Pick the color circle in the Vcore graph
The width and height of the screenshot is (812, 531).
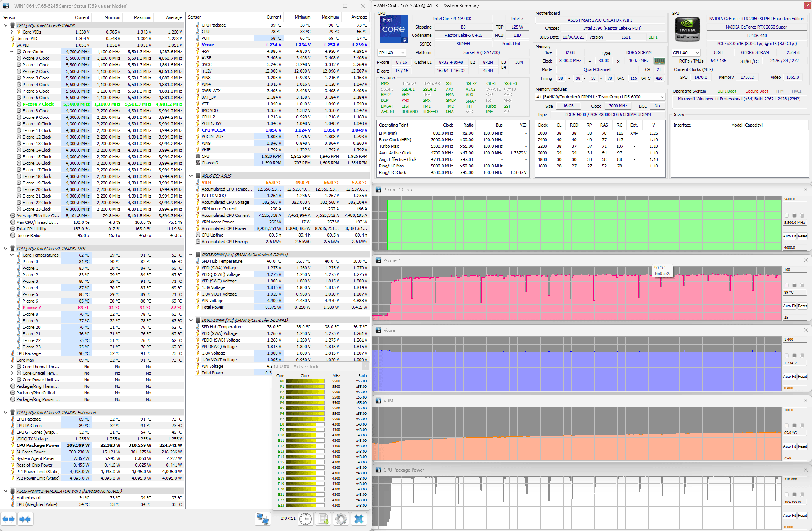(x=787, y=356)
